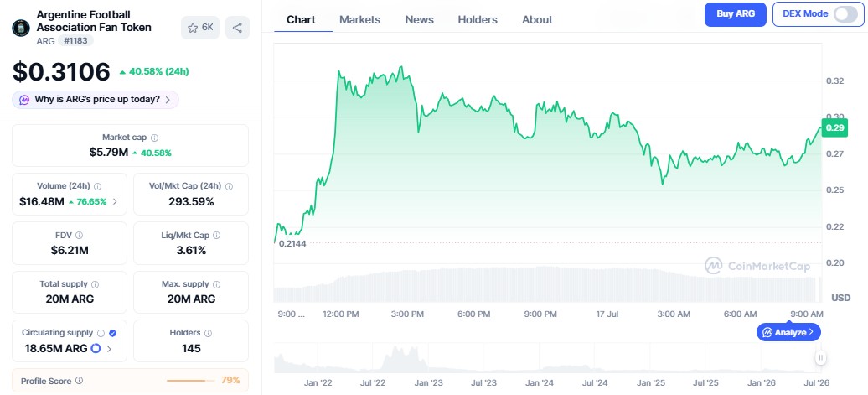Screen dimensions: 868x395
Task: View the About tab
Action: (538, 20)
